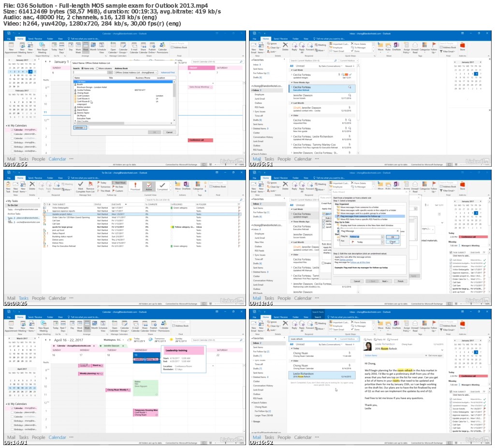Viewport: 495px width, 448px height.
Task: Click the Move icon in the 00:16:52 frame
Action: pos(380,325)
